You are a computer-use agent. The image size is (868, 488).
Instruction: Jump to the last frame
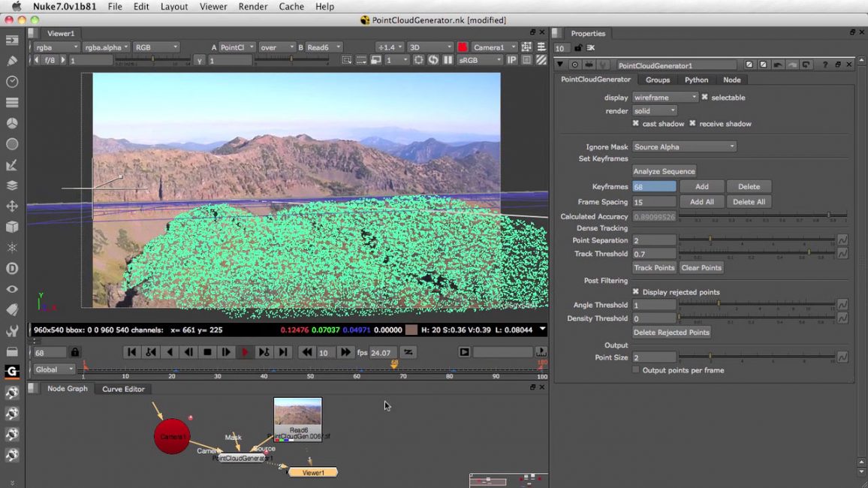point(283,352)
